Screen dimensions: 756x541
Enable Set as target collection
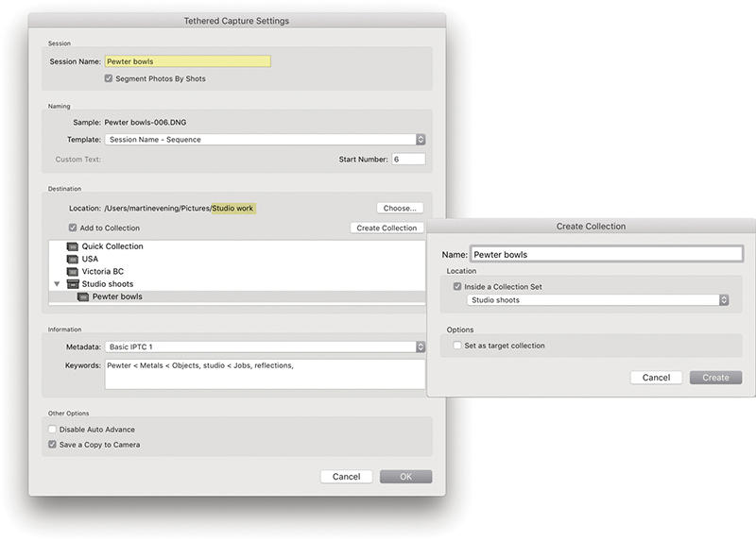[458, 346]
